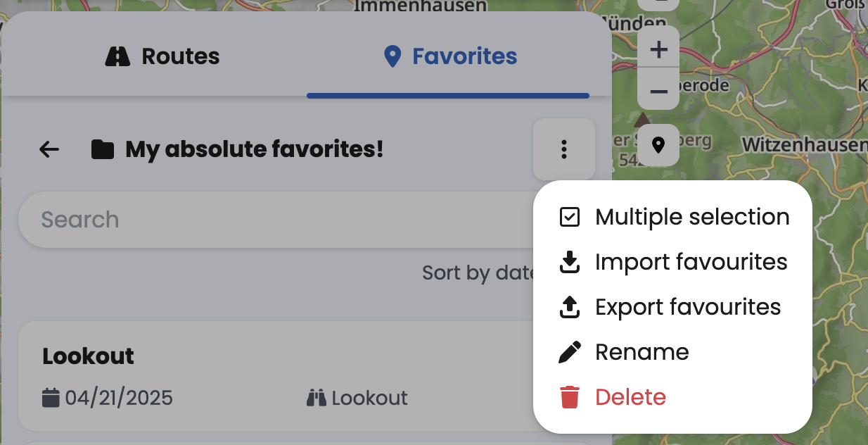
Task: Switch to the Routes tab
Action: pos(162,56)
